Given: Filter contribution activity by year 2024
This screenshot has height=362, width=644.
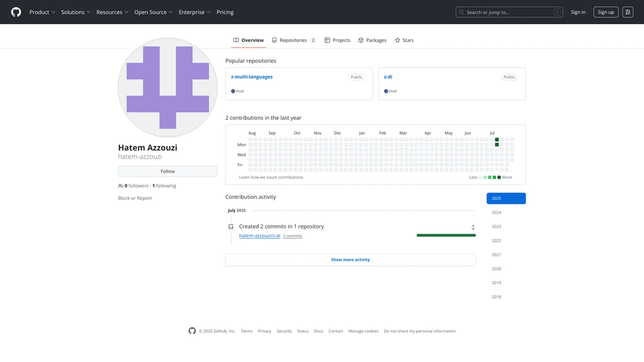Looking at the screenshot, I should pos(496,212).
